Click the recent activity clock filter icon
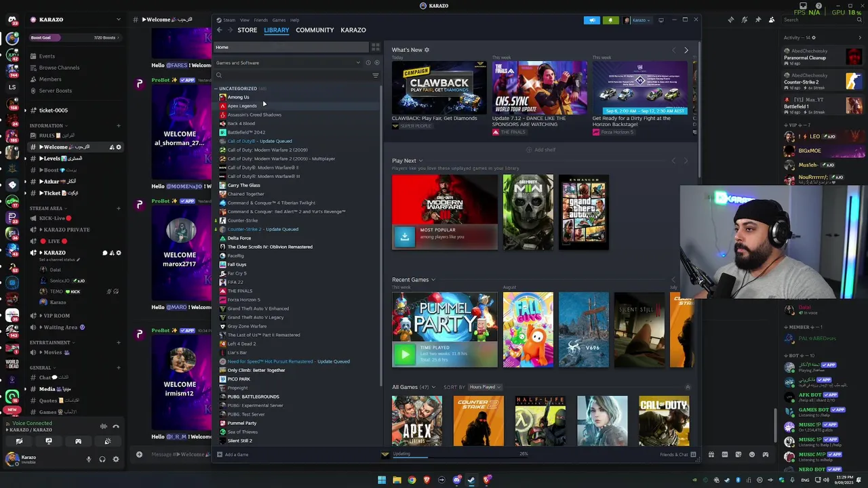This screenshot has width=868, height=488. (x=368, y=63)
